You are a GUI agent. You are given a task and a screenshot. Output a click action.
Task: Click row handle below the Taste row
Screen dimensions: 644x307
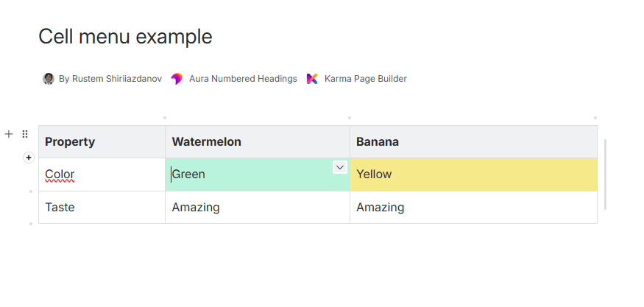pos(31,224)
